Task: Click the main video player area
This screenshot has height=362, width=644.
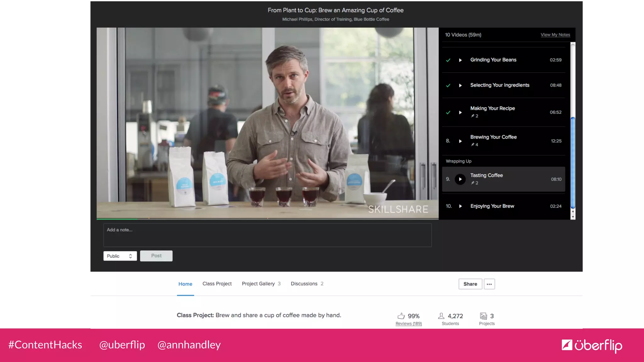Action: [268, 123]
